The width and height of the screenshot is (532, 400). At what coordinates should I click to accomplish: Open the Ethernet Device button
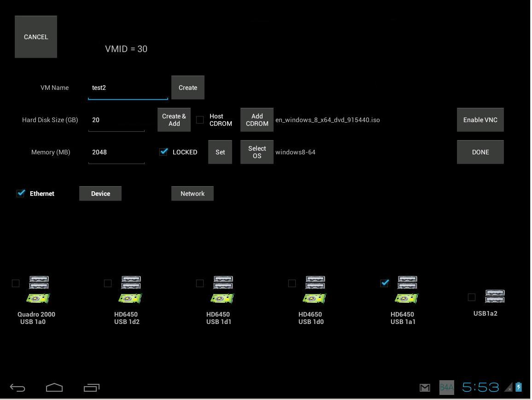click(100, 194)
